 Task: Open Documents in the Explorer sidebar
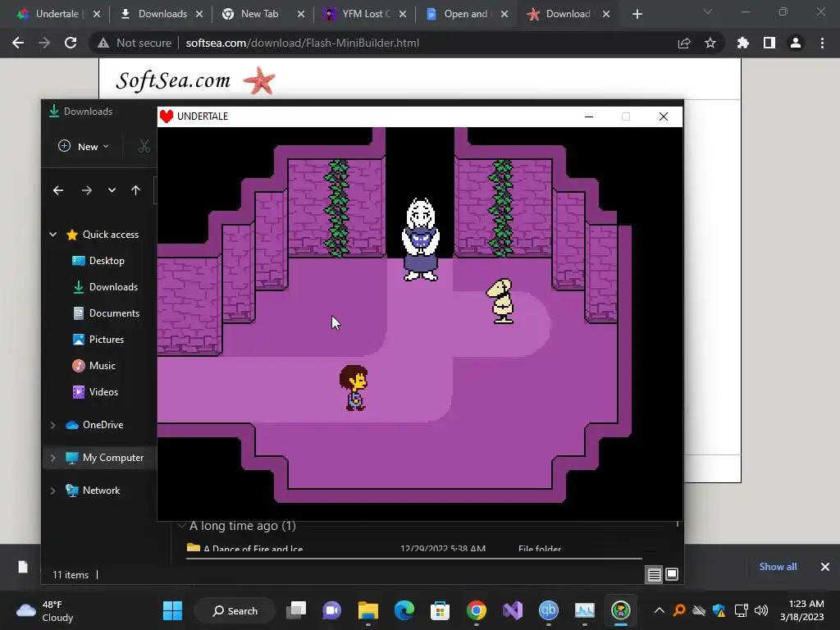click(114, 313)
